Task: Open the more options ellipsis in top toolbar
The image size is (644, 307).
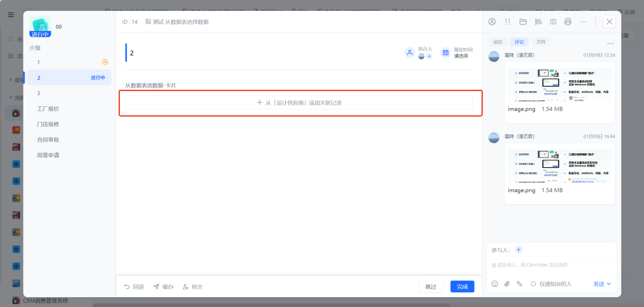Action: [x=583, y=22]
